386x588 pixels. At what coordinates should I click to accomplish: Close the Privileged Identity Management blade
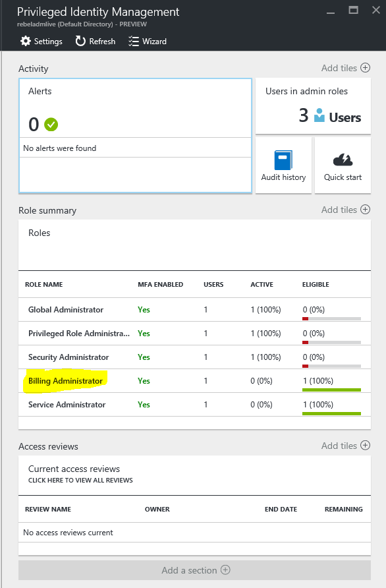(376, 10)
